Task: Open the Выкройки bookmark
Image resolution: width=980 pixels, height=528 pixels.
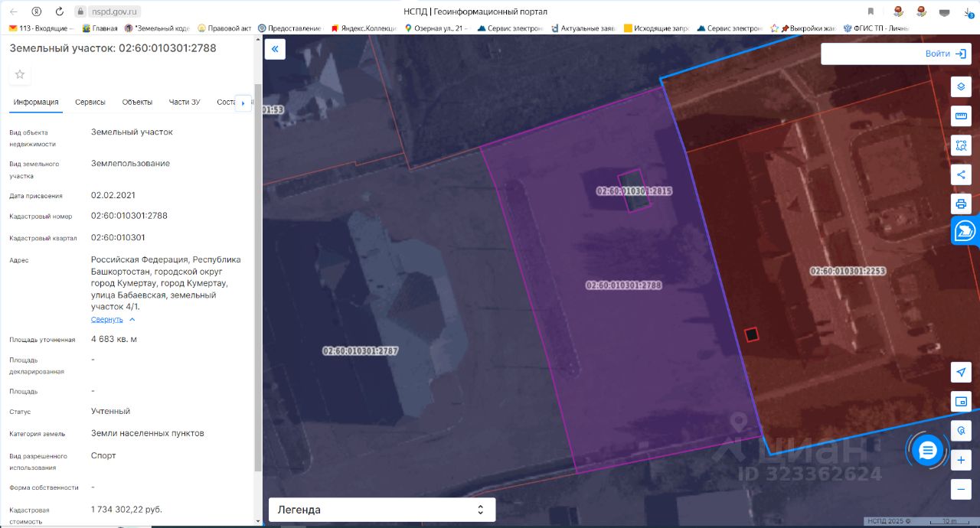Action: pos(803,28)
